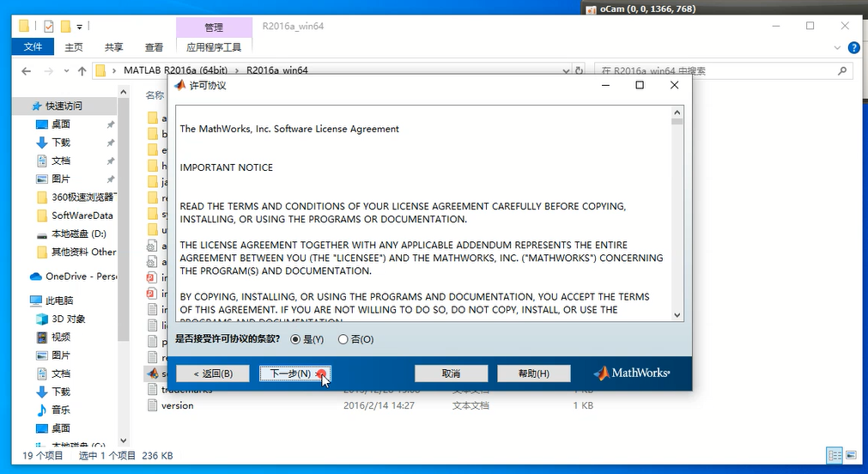The height and width of the screenshot is (474, 868).
Task: Switch to the 主页 ribbon tab
Action: (74, 47)
